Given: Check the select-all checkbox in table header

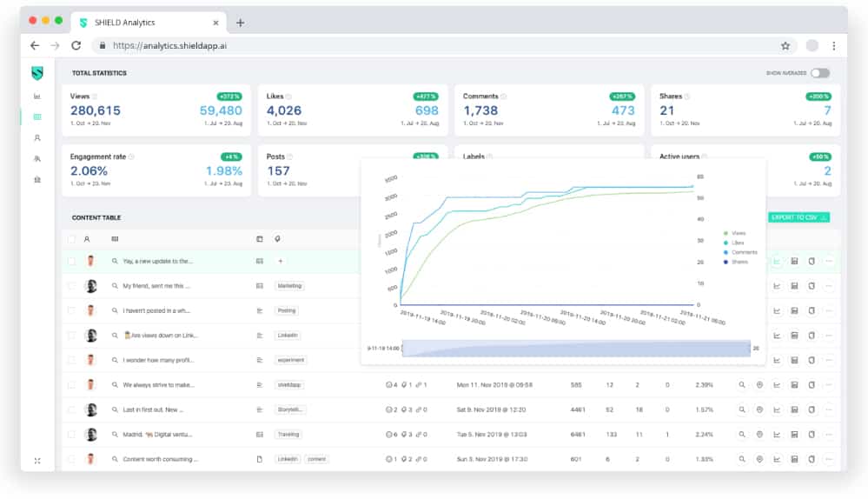Looking at the screenshot, I should click(x=71, y=238).
